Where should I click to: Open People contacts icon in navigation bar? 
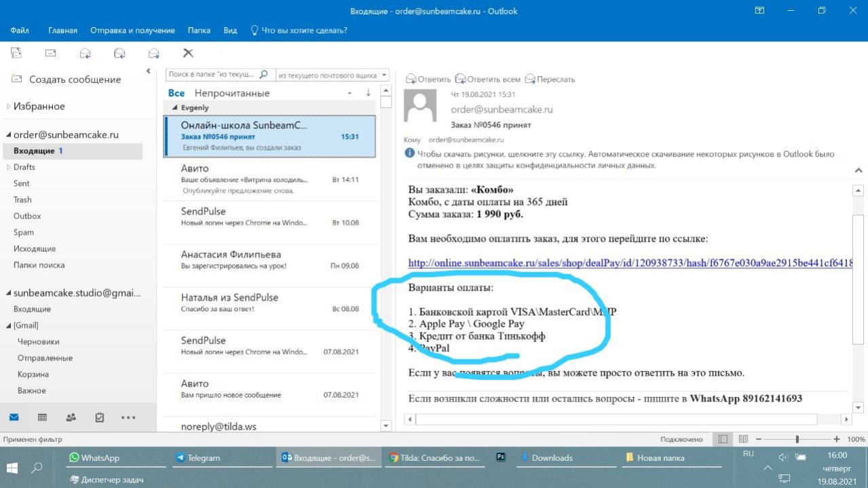(71, 417)
